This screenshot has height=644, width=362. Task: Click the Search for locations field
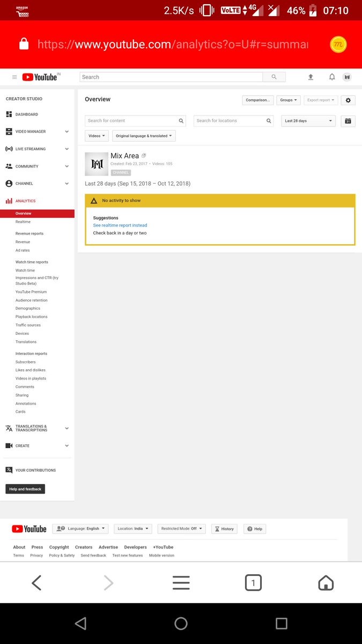tap(233, 121)
